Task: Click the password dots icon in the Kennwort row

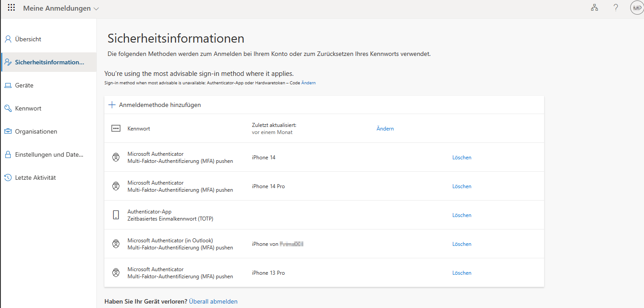Action: click(116, 128)
